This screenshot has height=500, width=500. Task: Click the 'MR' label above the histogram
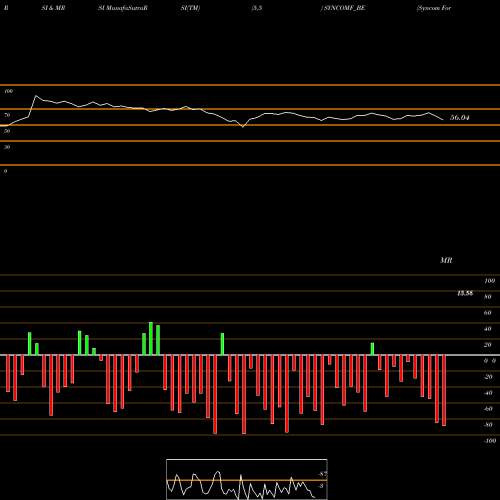446,260
